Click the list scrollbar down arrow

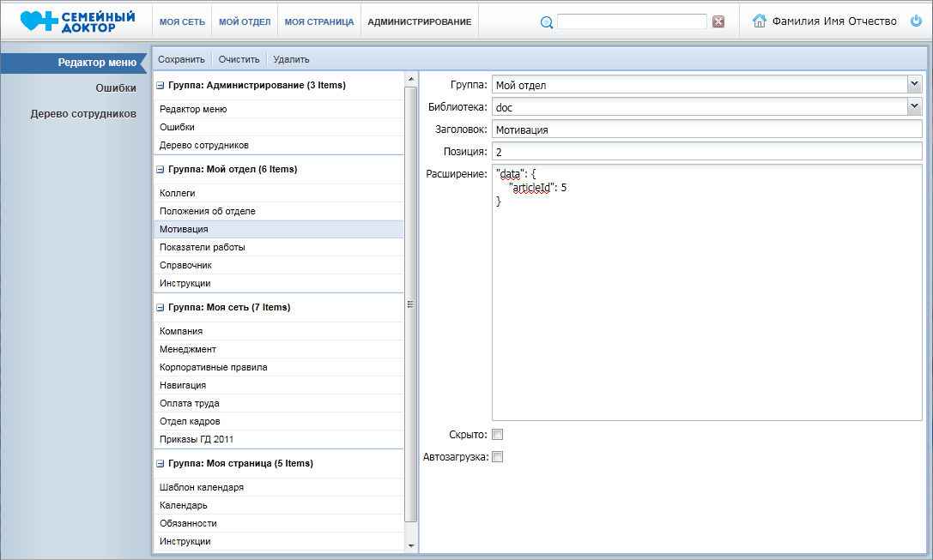411,545
